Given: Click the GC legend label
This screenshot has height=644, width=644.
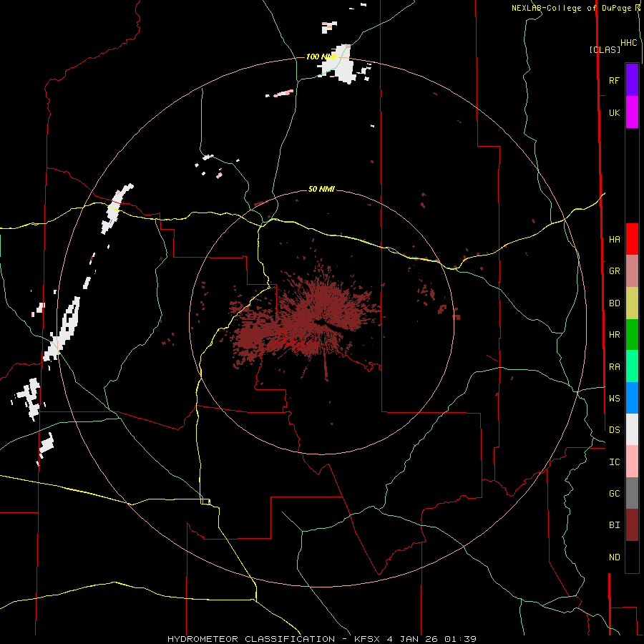Looking at the screenshot, I should [x=614, y=493].
